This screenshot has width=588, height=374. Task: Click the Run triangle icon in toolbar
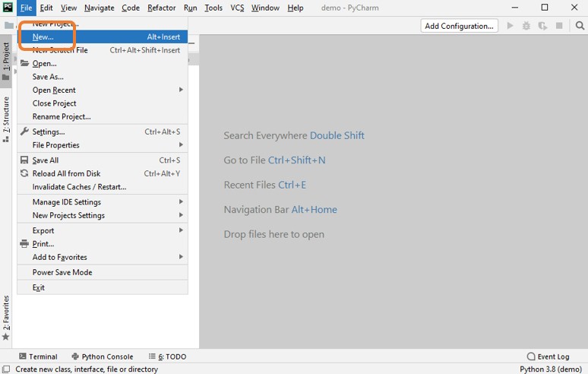(510, 26)
